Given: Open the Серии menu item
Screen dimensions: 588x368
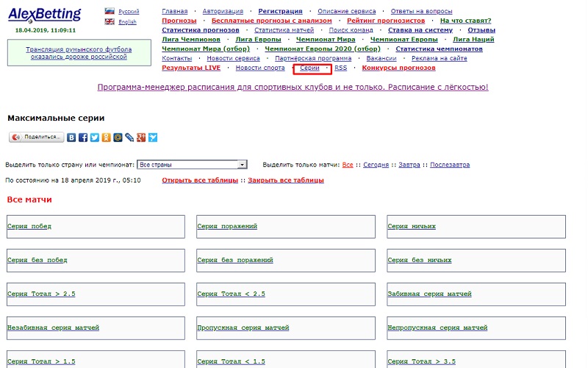Looking at the screenshot, I should (309, 68).
